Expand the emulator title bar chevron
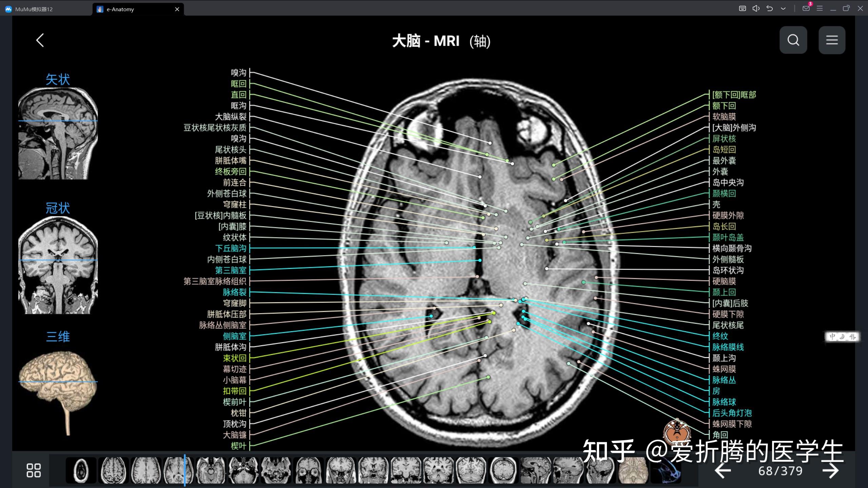Image resolution: width=868 pixels, height=488 pixels. coord(783,8)
